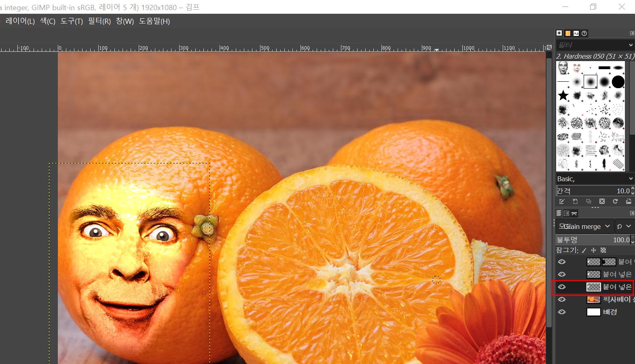The width and height of the screenshot is (635, 364).
Task: Open the 필터(R) menu
Action: coord(99,21)
